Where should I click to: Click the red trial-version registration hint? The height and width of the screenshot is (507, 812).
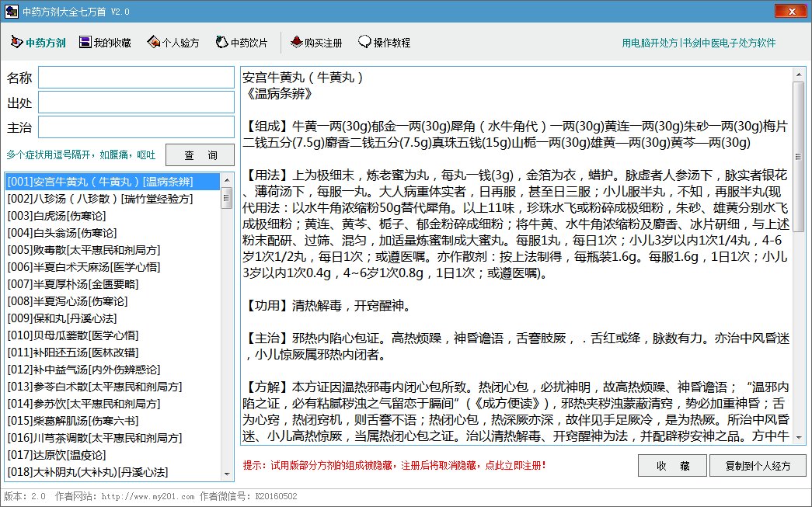[x=395, y=465]
